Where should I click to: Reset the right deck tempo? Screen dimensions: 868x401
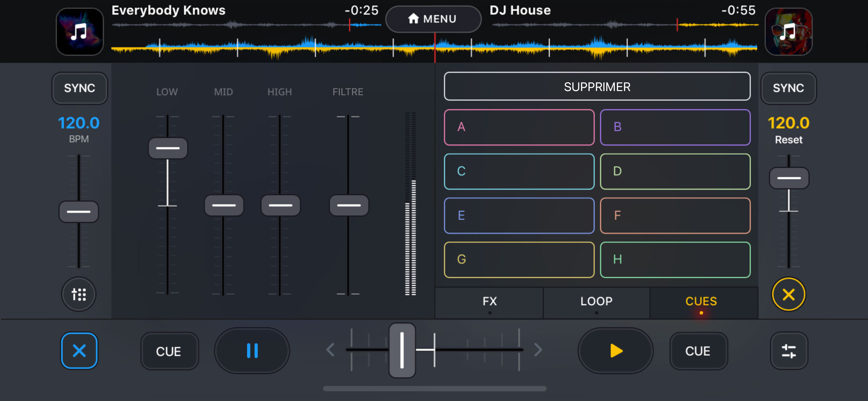tap(789, 139)
